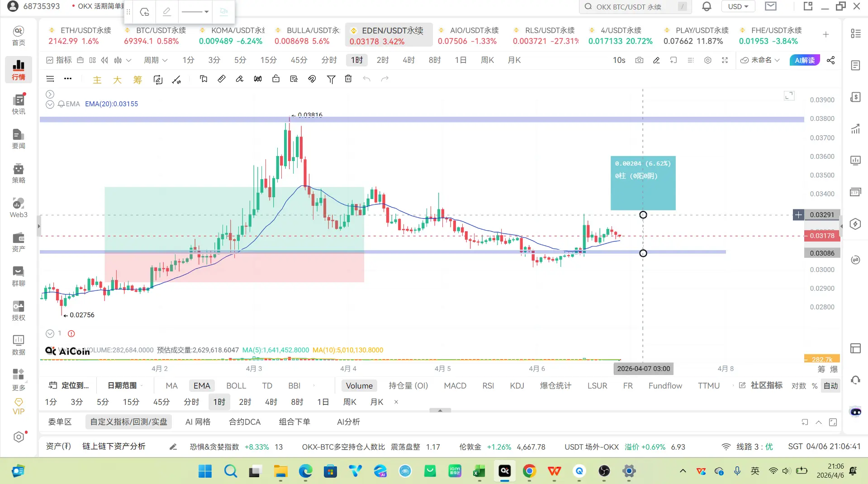
Task: Click the 筹 chip distribution icon
Action: click(138, 80)
